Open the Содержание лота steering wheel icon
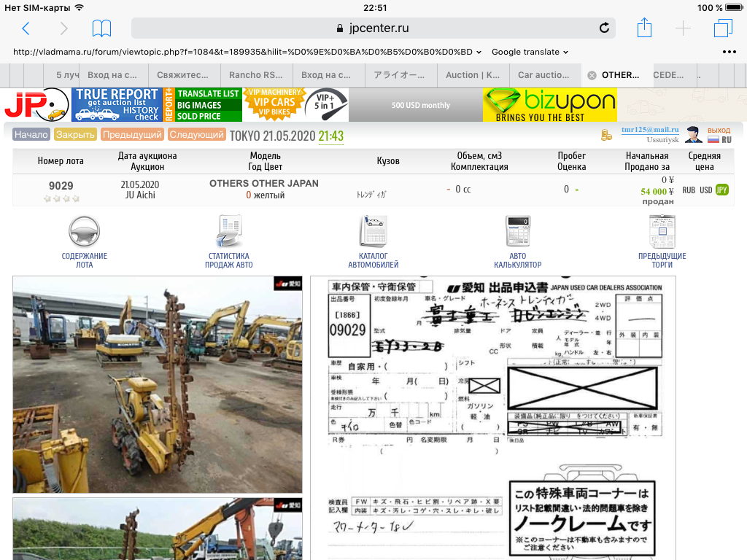This screenshot has width=747, height=560. pyautogui.click(x=85, y=231)
